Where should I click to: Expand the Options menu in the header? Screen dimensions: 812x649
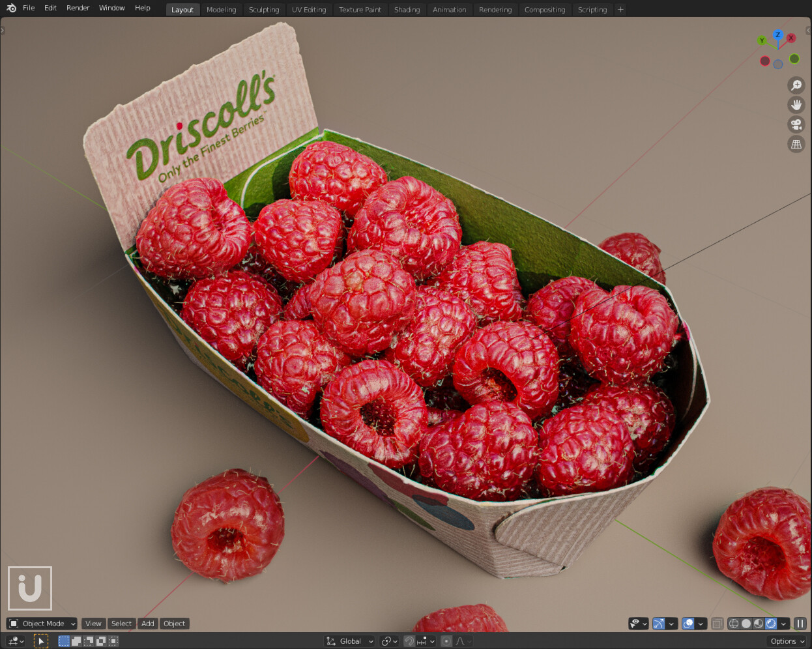click(x=785, y=641)
